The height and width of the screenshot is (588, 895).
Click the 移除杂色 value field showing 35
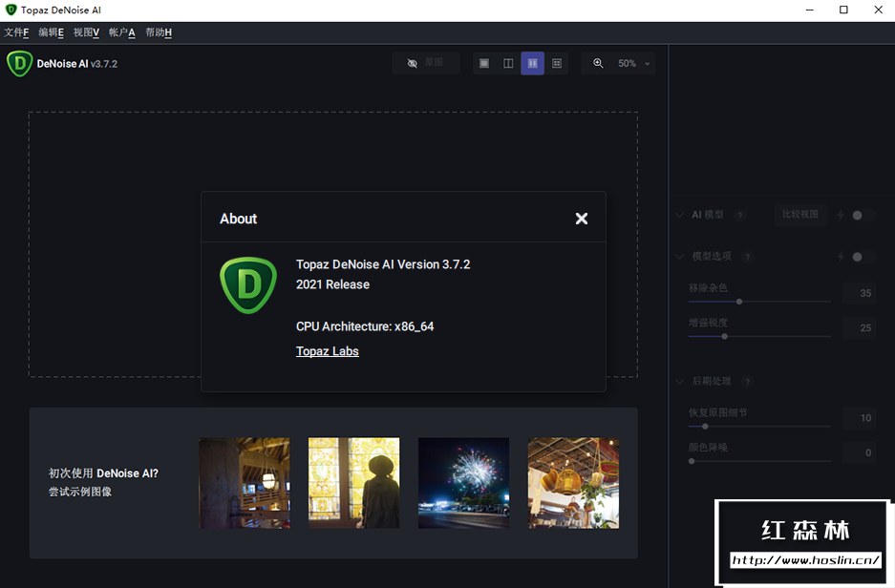pos(859,293)
